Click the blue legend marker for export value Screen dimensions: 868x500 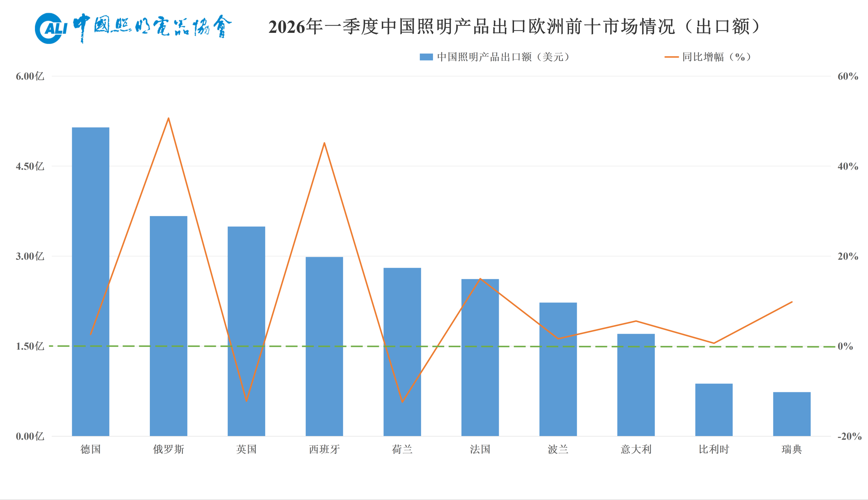tap(426, 57)
